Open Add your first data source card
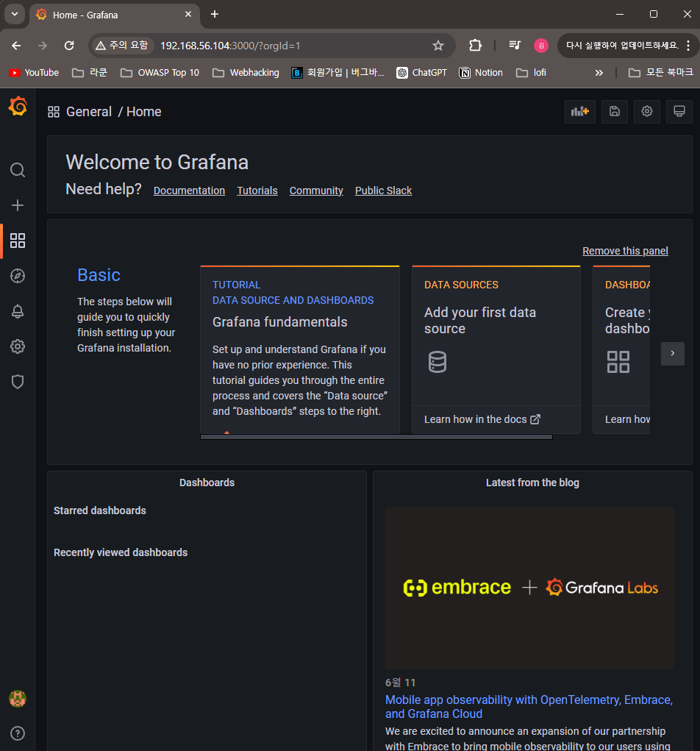Image resolution: width=700 pixels, height=751 pixels. 496,349
